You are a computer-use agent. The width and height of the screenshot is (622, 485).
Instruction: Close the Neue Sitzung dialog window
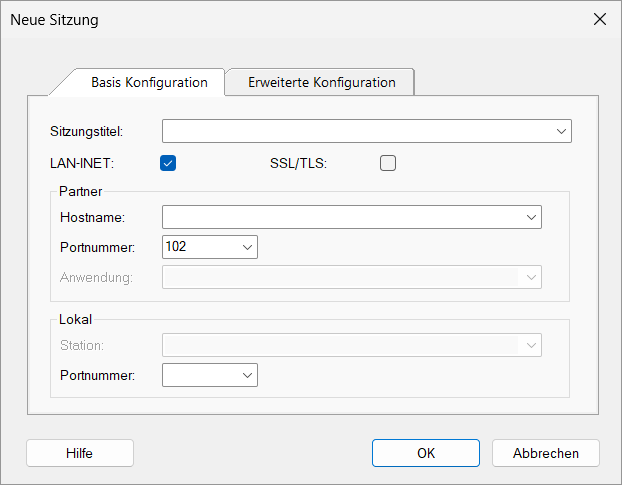pos(600,19)
